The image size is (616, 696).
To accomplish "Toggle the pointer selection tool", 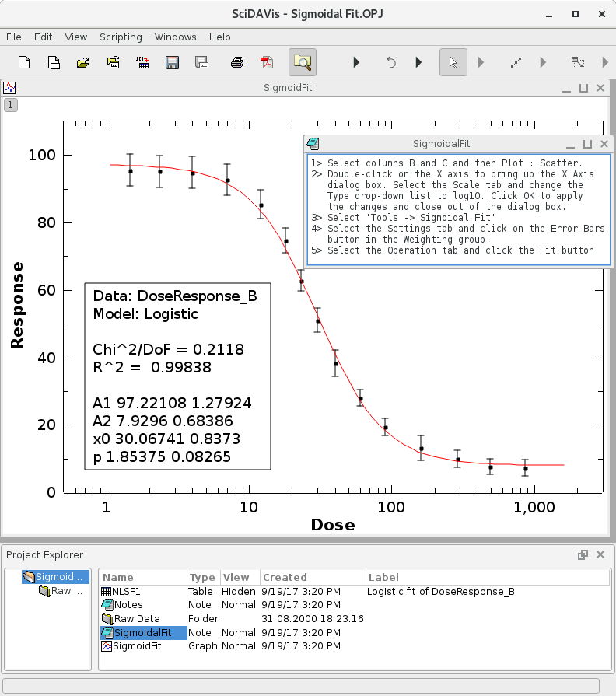I will [x=453, y=62].
